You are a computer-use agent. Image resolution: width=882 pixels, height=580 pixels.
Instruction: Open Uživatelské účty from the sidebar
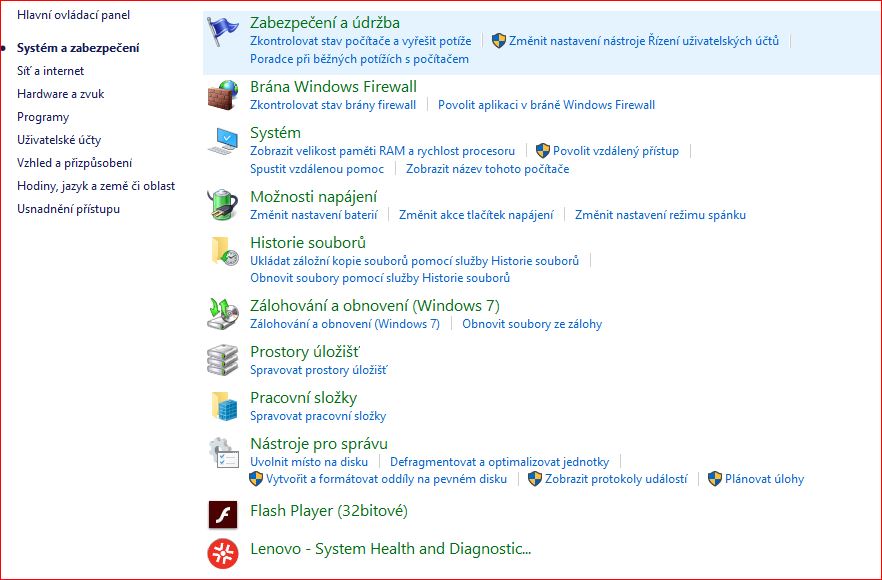coord(59,140)
